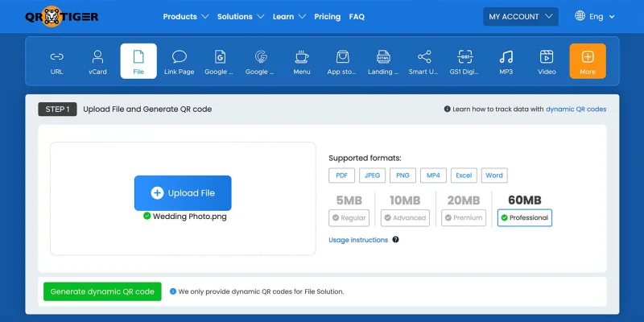Click the 60MB size label

point(525,200)
